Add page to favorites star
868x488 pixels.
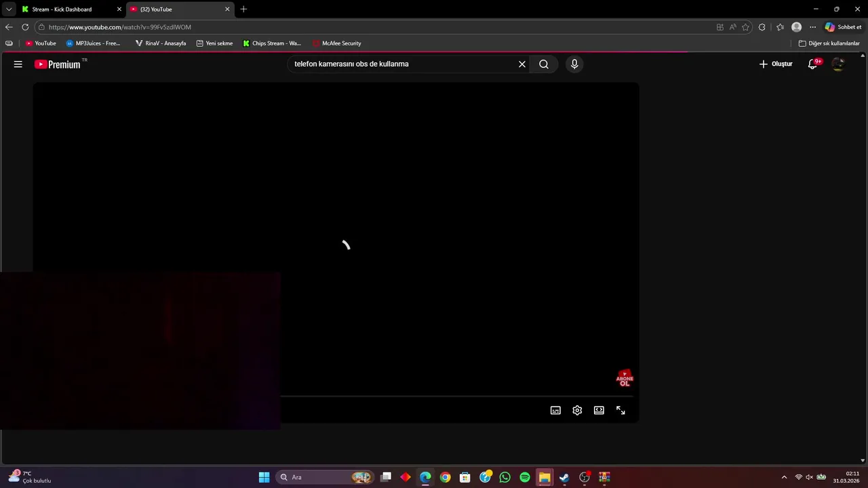tap(746, 27)
